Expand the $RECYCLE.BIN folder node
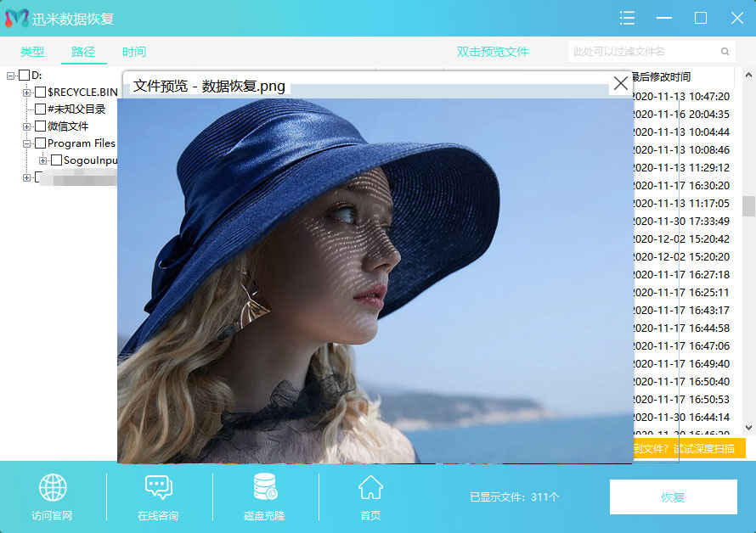 tap(27, 93)
